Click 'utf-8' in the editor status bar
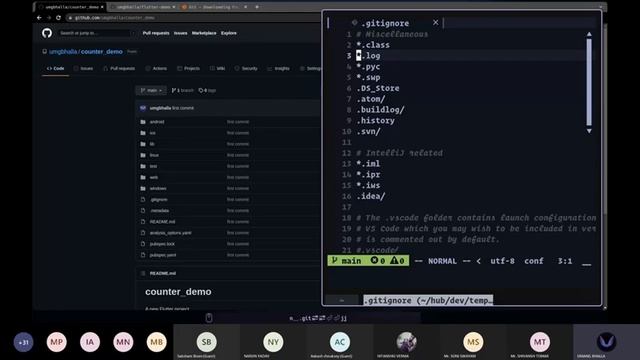Screen dimensions: 640x360 pos(502,261)
